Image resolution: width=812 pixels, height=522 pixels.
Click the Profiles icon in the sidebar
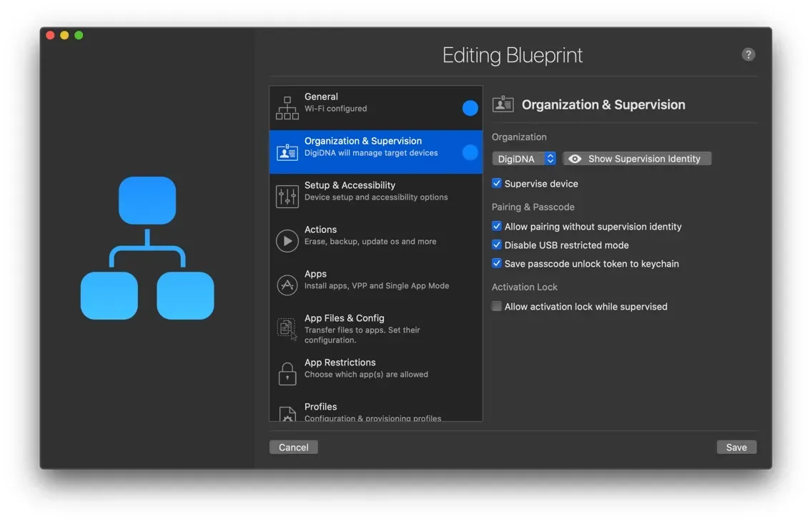(x=287, y=414)
